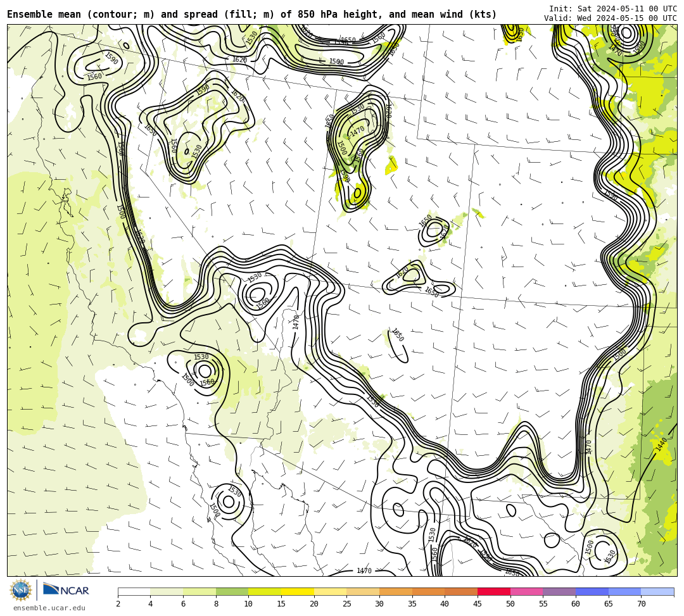Pick the pale yellow 20–25 m legend swatch
684x616 pixels.
330,591
